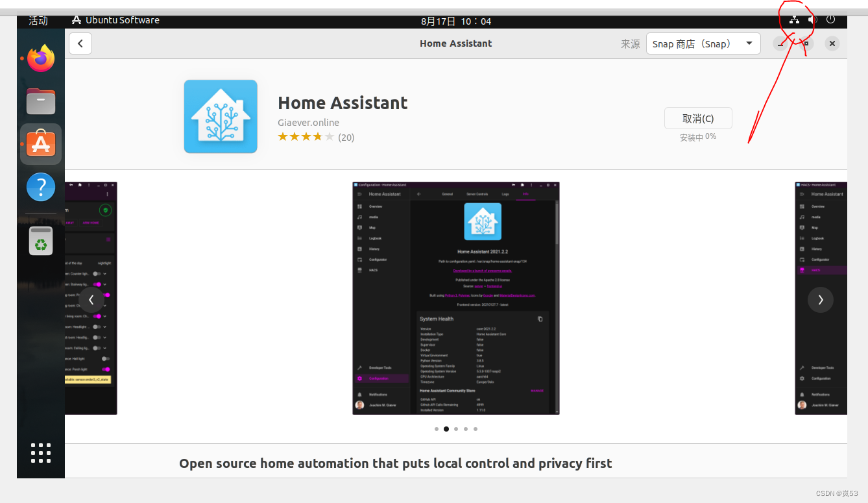Open the Firefox icon in the dock
The width and height of the screenshot is (868, 503).
coord(41,58)
